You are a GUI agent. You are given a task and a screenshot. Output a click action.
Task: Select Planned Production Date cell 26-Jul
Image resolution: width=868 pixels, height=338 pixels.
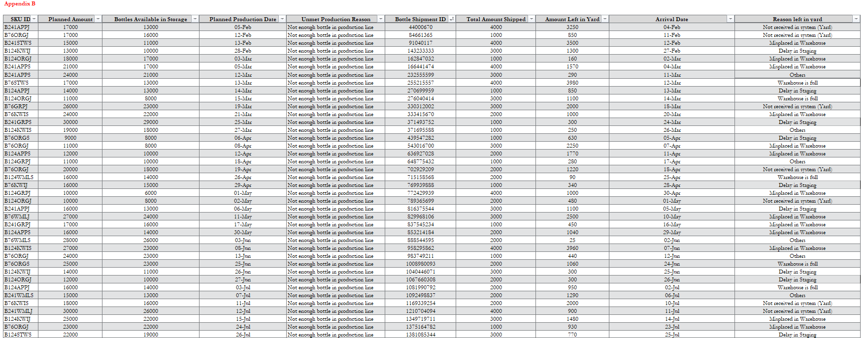click(x=243, y=335)
